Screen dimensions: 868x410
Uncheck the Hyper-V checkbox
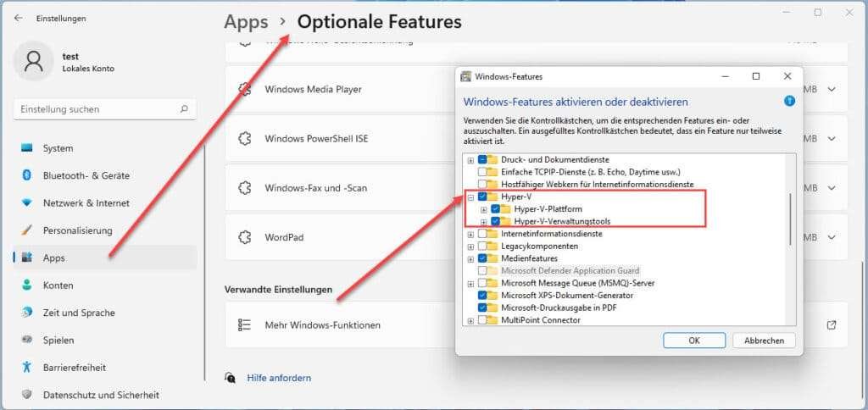pyautogui.click(x=482, y=197)
